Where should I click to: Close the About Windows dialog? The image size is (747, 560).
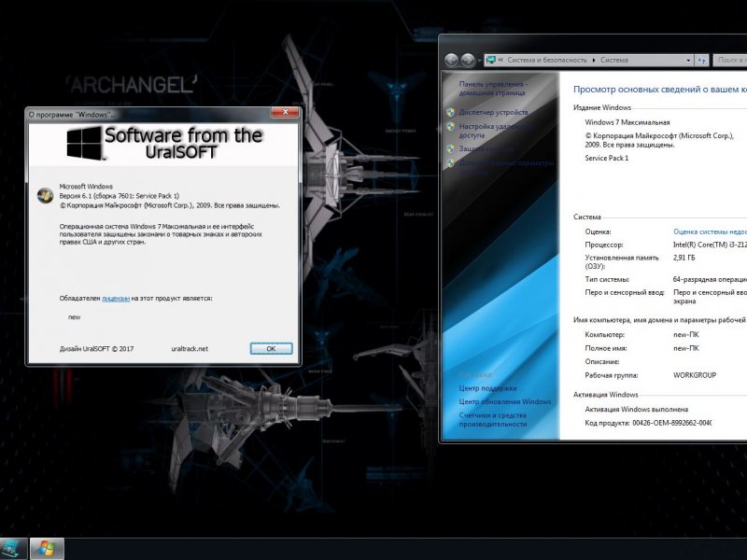(x=285, y=112)
